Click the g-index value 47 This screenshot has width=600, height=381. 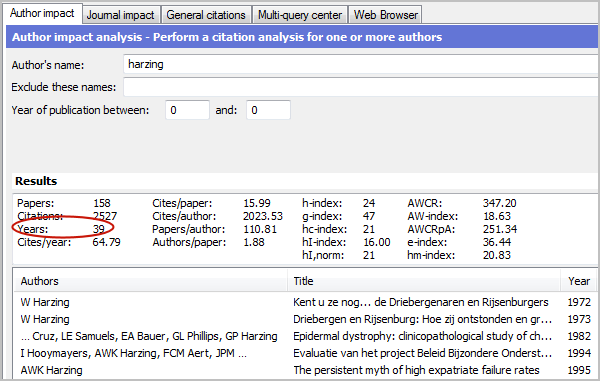(x=369, y=216)
